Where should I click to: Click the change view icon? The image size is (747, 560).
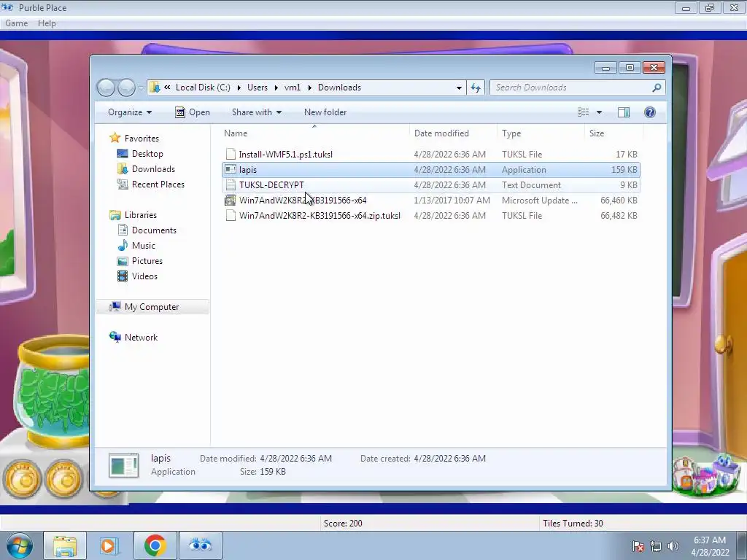coord(583,112)
